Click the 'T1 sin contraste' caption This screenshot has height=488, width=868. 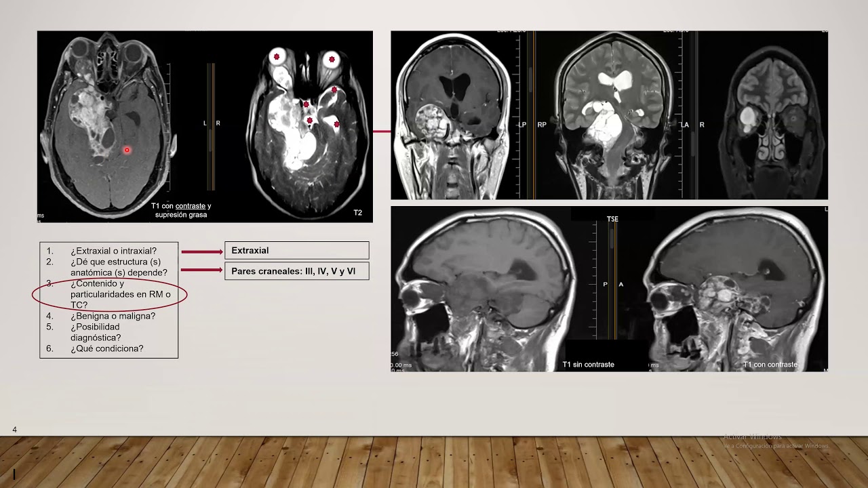coord(588,365)
